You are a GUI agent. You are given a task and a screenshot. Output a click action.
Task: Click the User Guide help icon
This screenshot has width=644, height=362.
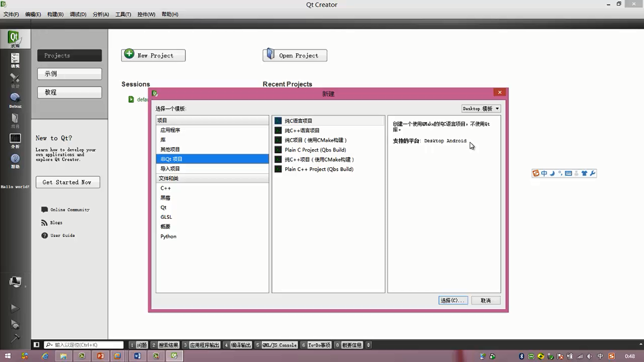[x=44, y=235]
